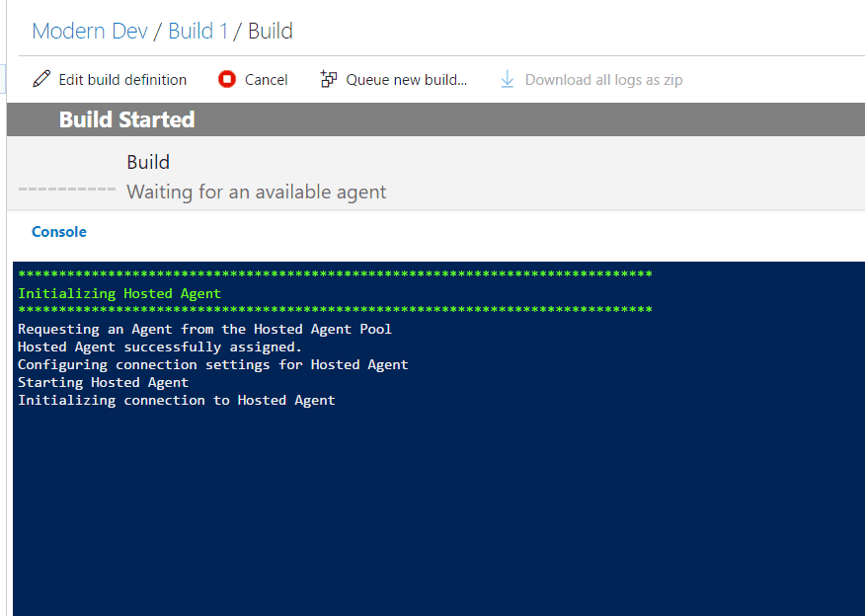The height and width of the screenshot is (616, 865).
Task: Click the dashed progress indicator beside Build
Action: [x=67, y=190]
